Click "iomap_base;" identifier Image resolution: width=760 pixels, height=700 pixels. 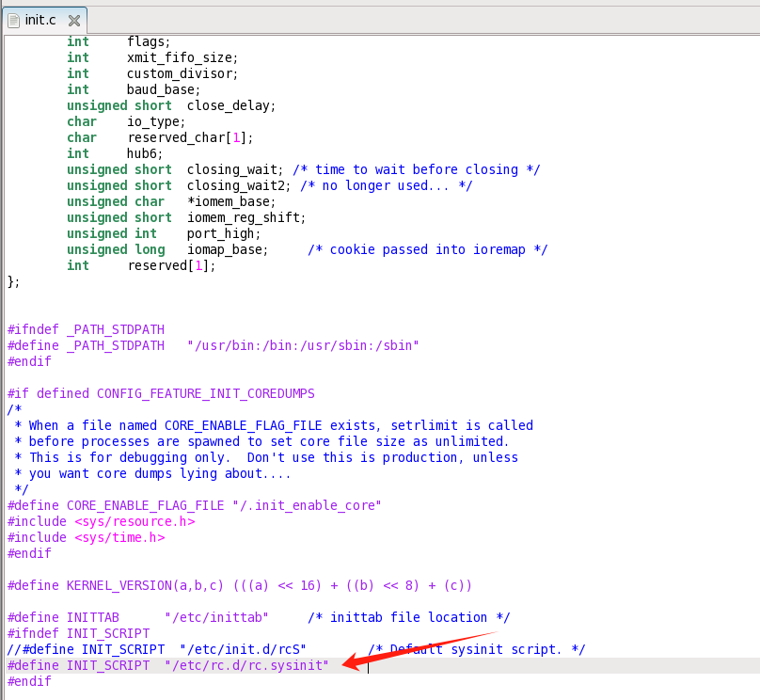[228, 249]
